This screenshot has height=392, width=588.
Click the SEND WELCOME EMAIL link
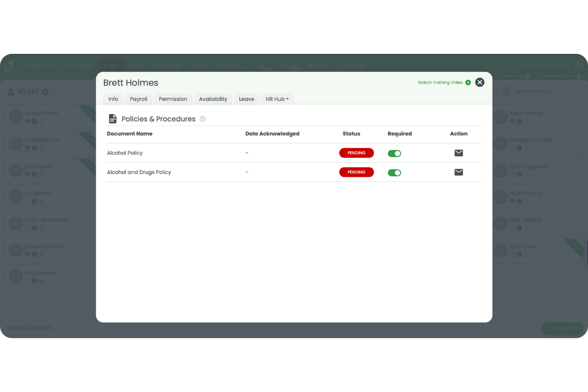click(30, 327)
